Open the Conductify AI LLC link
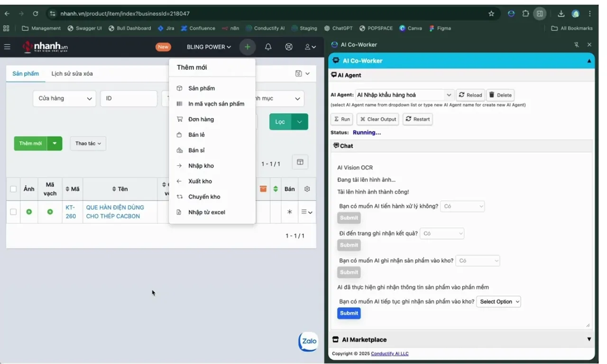607x364 pixels. pos(390,354)
